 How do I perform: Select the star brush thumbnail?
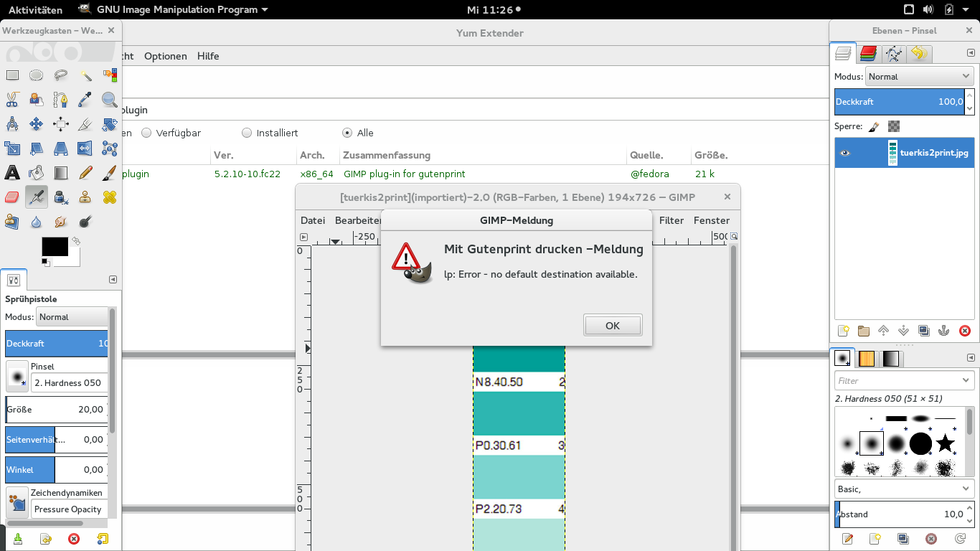click(x=945, y=443)
